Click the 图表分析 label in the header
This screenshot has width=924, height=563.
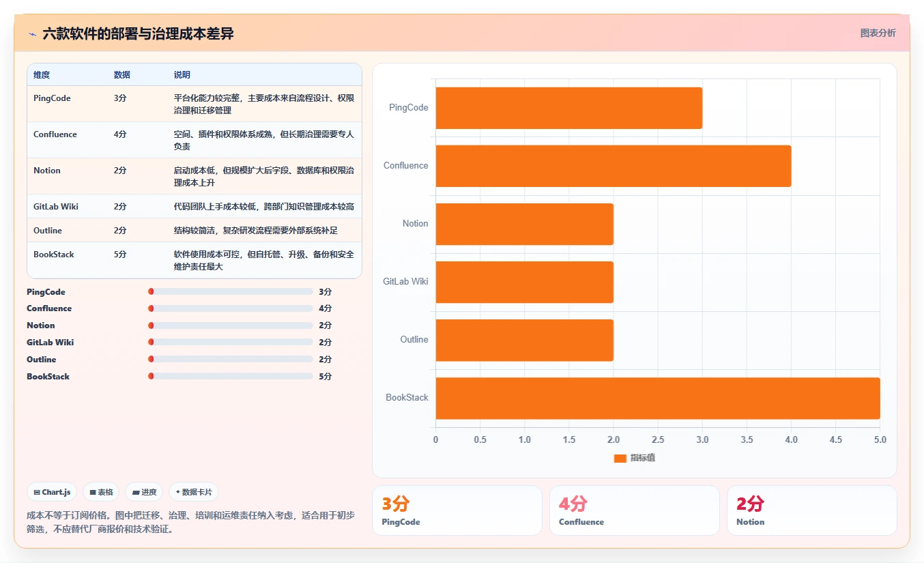click(x=878, y=33)
